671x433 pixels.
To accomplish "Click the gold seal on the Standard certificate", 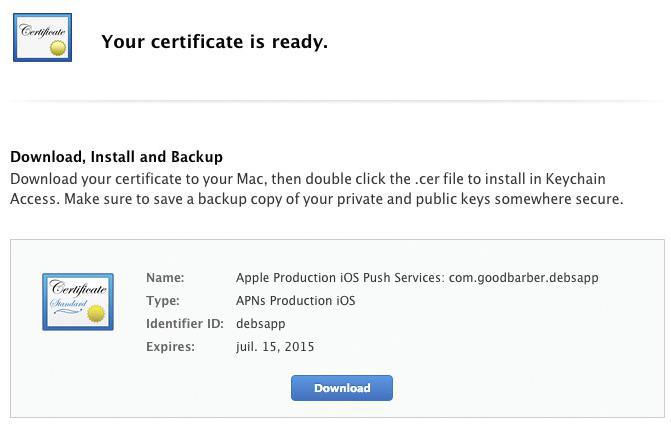I will [97, 314].
